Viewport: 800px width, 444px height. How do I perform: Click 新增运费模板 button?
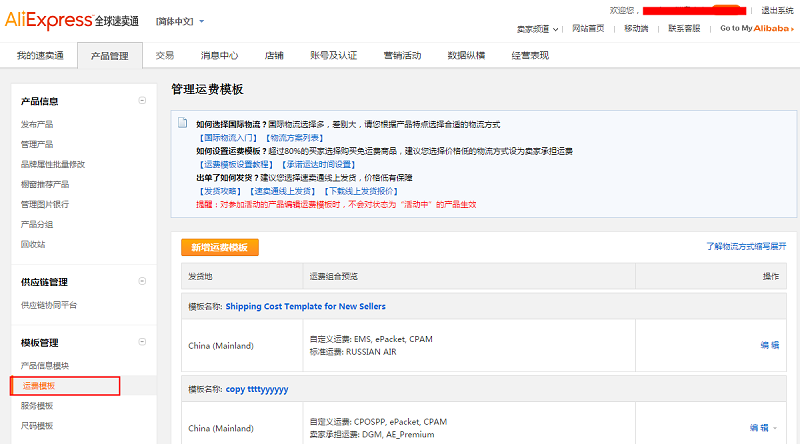click(x=220, y=248)
